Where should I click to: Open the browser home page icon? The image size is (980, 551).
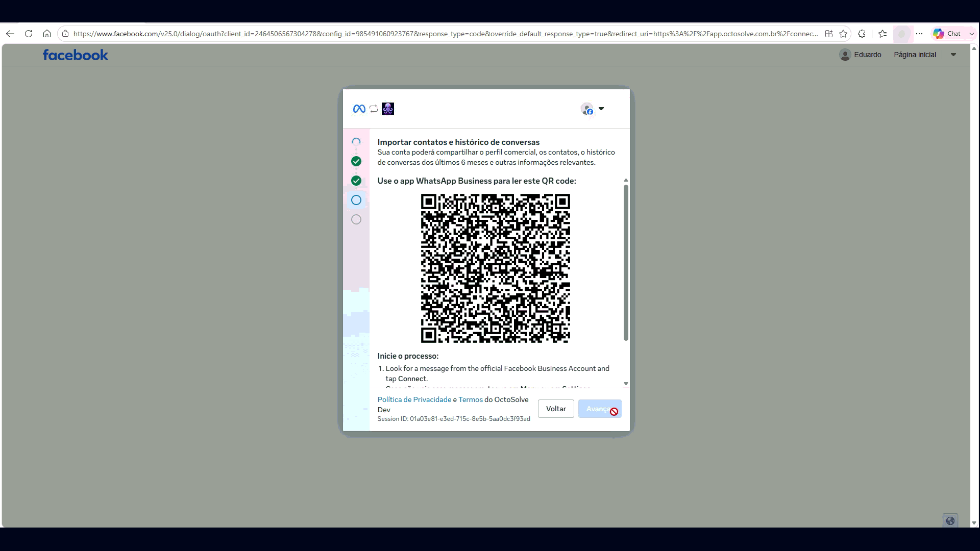pyautogui.click(x=47, y=34)
